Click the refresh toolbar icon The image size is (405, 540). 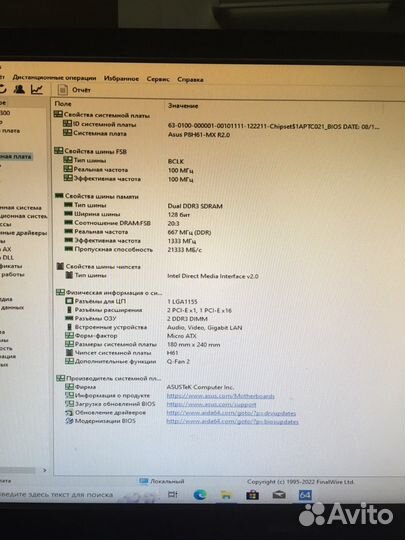[3, 89]
